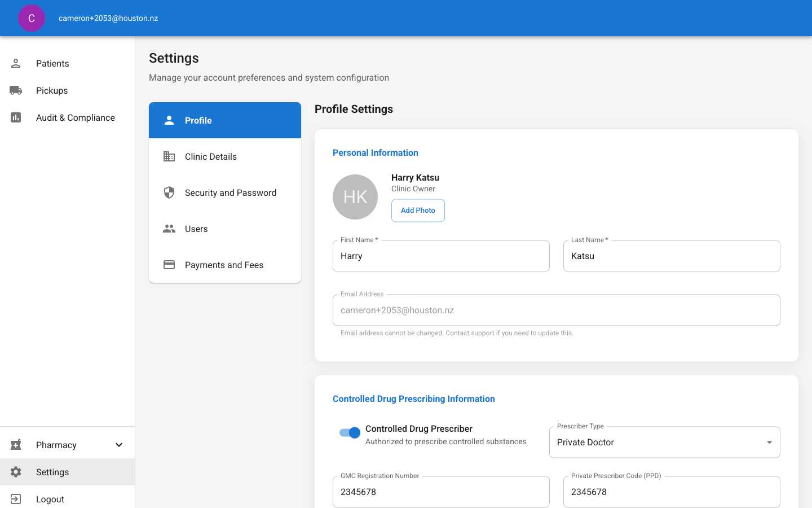This screenshot has width=812, height=508.
Task: Open the Prescriber Type dropdown
Action: point(665,443)
